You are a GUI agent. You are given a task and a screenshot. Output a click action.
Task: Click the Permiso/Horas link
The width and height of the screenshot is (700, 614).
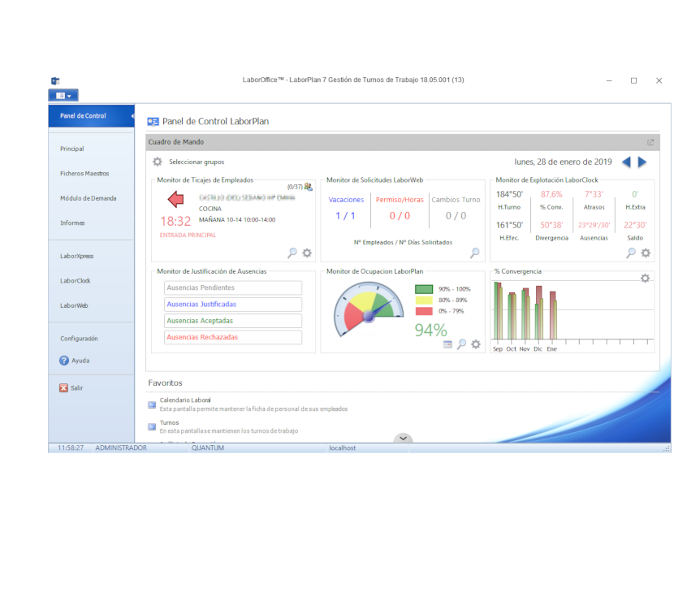pos(400,200)
